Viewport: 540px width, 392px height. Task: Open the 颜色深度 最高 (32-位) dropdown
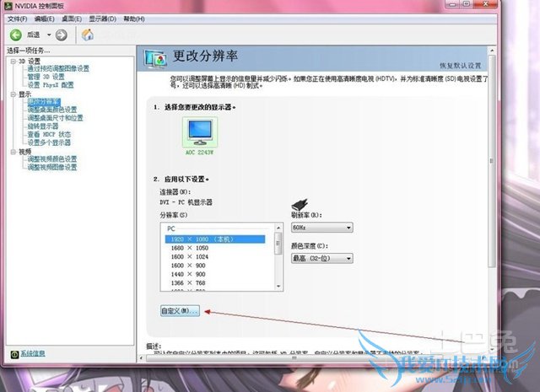322,259
